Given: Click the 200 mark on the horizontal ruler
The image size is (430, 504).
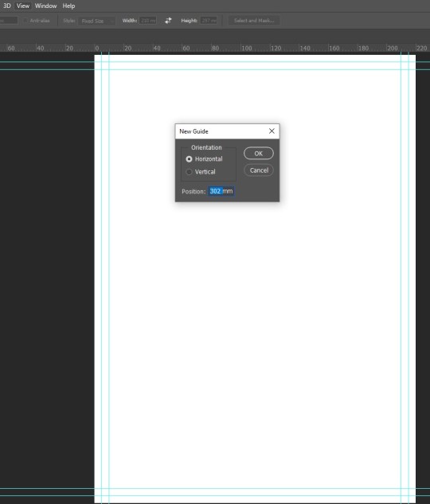Looking at the screenshot, I should click(x=393, y=49).
